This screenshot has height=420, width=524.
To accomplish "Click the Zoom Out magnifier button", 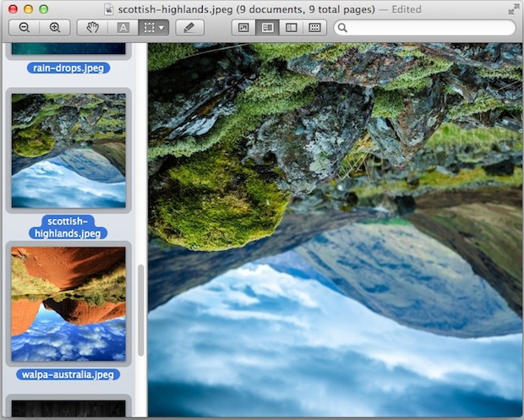I will 25,28.
